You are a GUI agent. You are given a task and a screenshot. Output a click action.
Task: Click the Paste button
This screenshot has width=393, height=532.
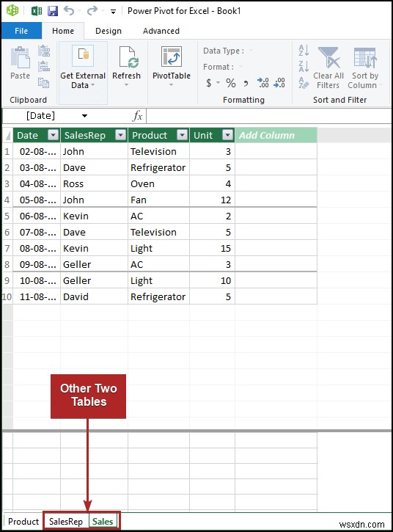(x=21, y=63)
